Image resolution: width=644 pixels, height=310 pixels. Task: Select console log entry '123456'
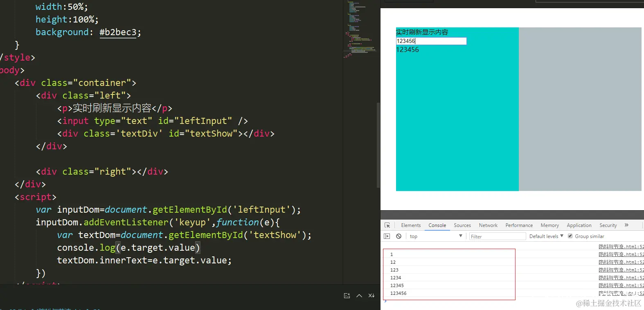(x=398, y=293)
